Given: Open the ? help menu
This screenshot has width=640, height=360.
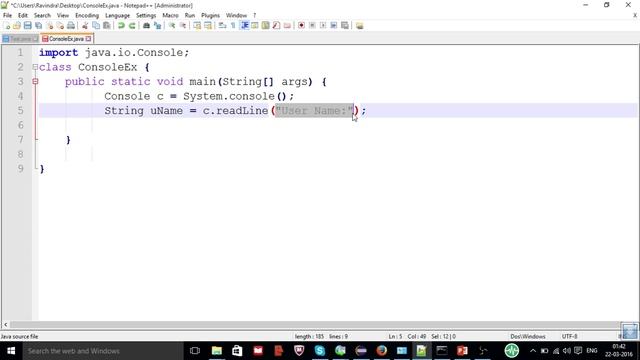Looking at the screenshot, I should coord(254,16).
